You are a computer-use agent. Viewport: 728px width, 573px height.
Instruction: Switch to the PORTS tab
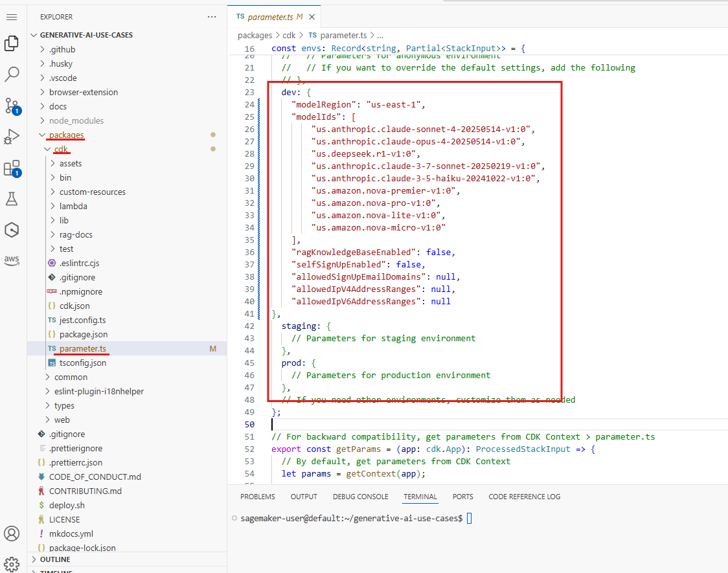(463, 497)
